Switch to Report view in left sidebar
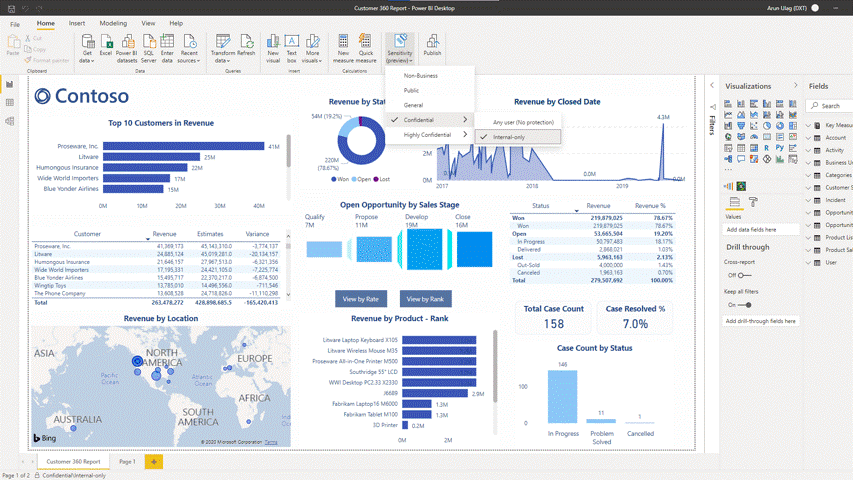 [9, 84]
